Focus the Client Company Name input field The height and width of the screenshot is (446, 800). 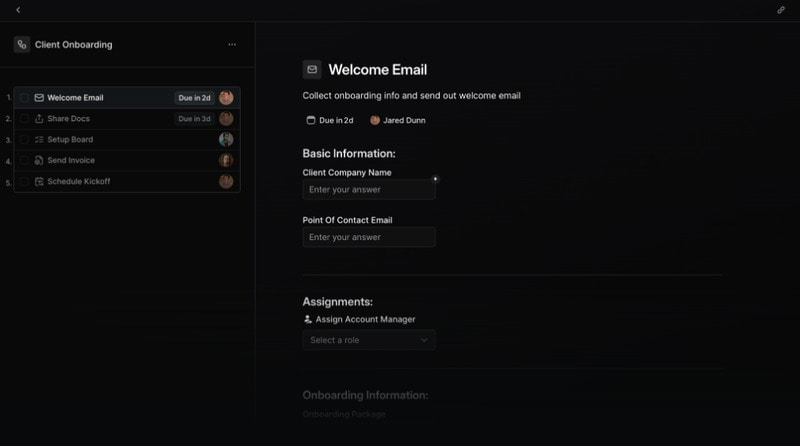[x=369, y=189]
